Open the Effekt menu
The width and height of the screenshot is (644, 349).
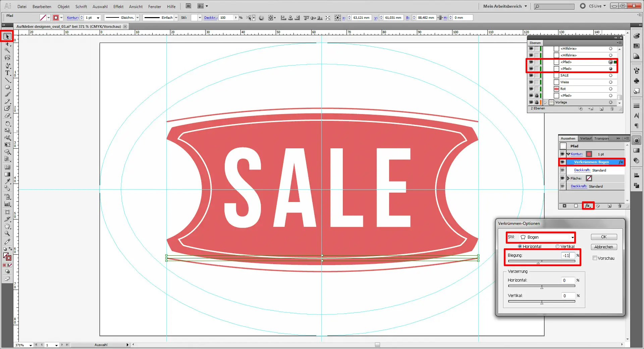tap(118, 6)
